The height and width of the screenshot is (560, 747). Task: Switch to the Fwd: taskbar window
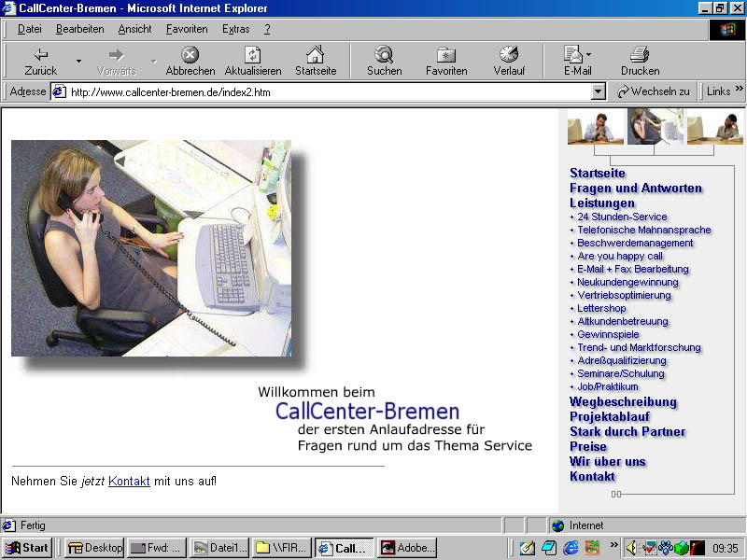click(x=157, y=548)
